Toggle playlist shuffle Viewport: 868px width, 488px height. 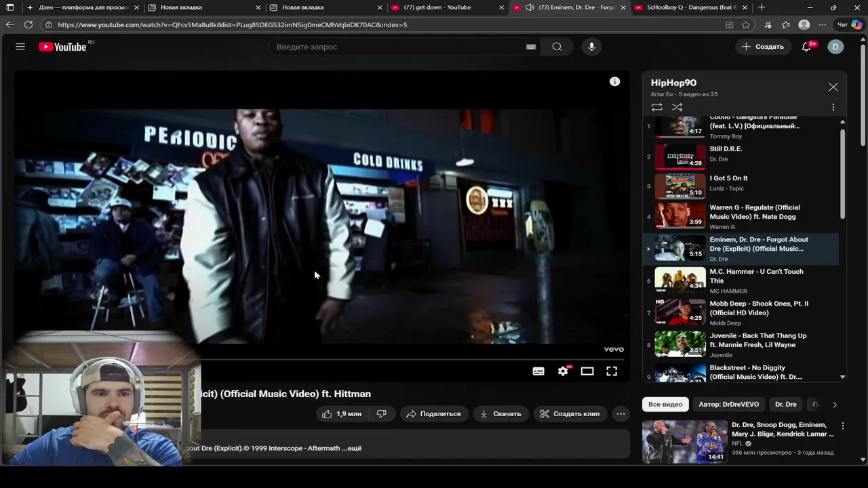coord(677,107)
